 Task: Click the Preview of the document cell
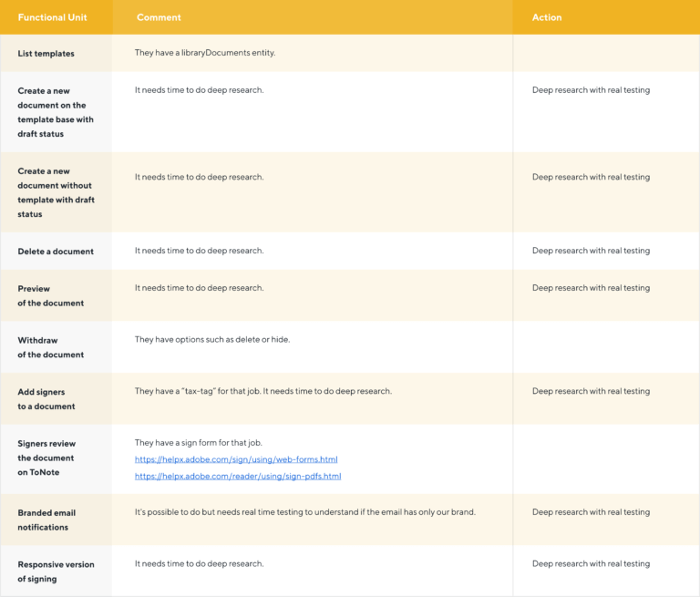coord(50,295)
